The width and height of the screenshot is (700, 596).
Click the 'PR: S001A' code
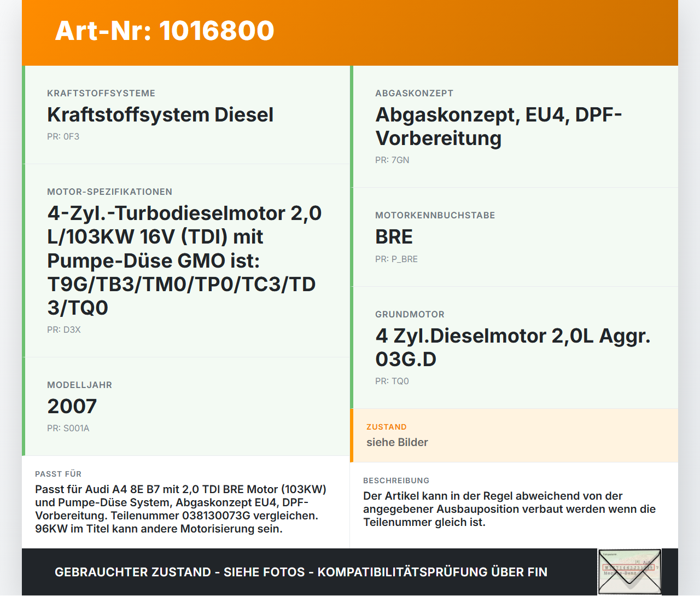click(68, 429)
